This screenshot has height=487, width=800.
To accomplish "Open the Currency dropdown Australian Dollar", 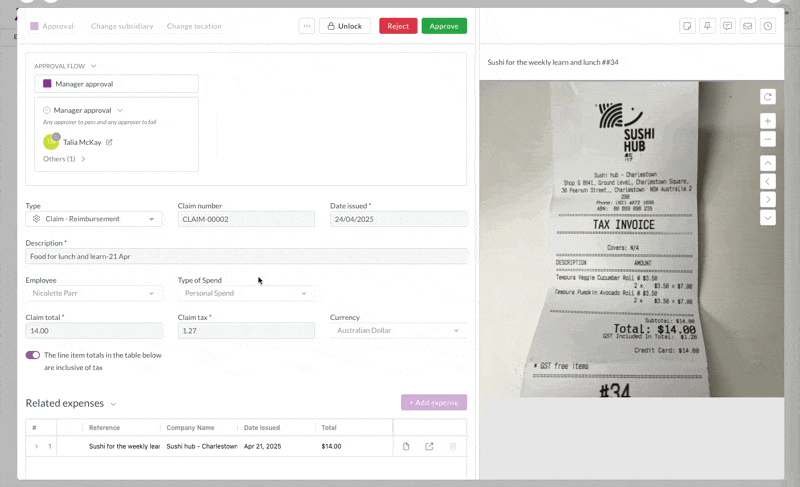I will [x=398, y=330].
